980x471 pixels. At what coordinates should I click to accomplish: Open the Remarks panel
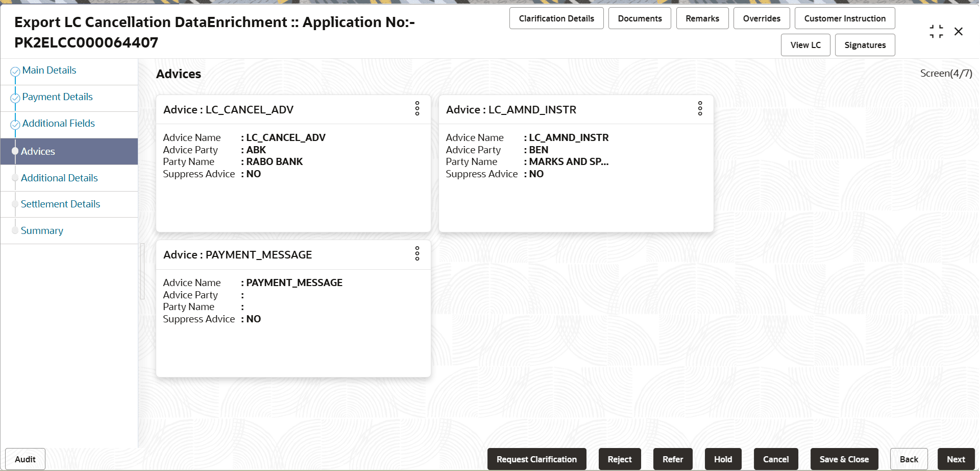(702, 18)
